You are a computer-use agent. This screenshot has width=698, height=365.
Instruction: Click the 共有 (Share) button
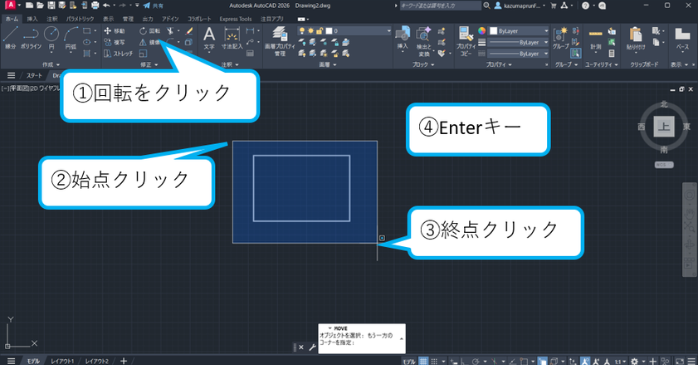click(x=154, y=6)
